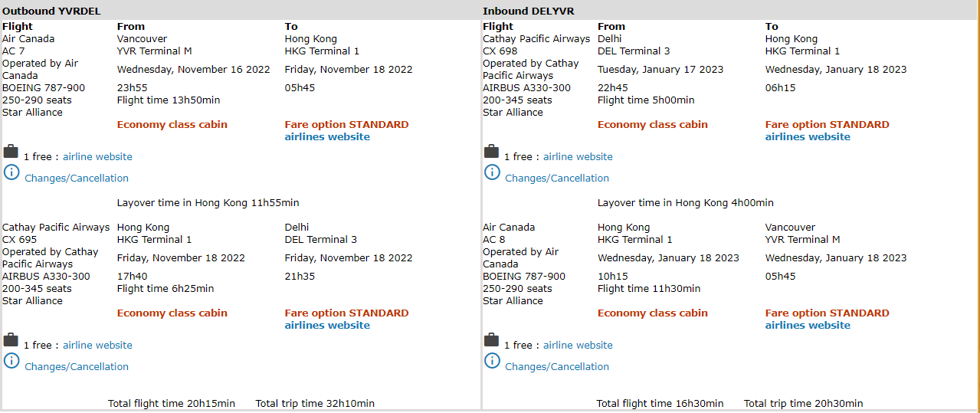Follow bold 'airlines website' fare link for CX 695
This screenshot has width=980, height=413.
327,326
